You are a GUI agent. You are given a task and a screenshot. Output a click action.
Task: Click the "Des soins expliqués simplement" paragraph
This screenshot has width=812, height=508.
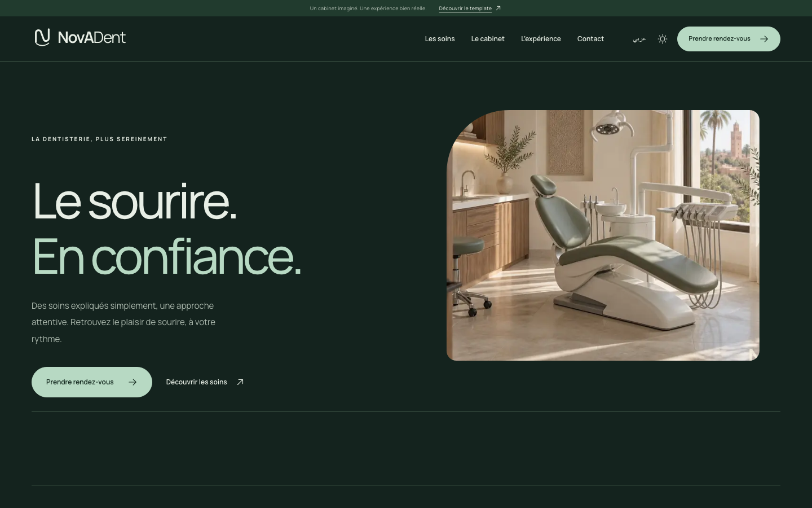pyautogui.click(x=123, y=322)
